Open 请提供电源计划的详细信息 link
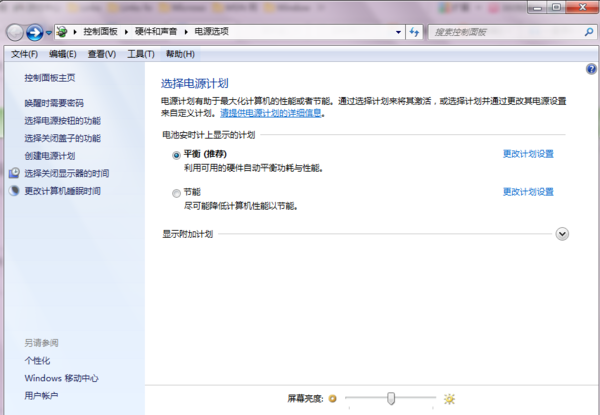 click(271, 113)
